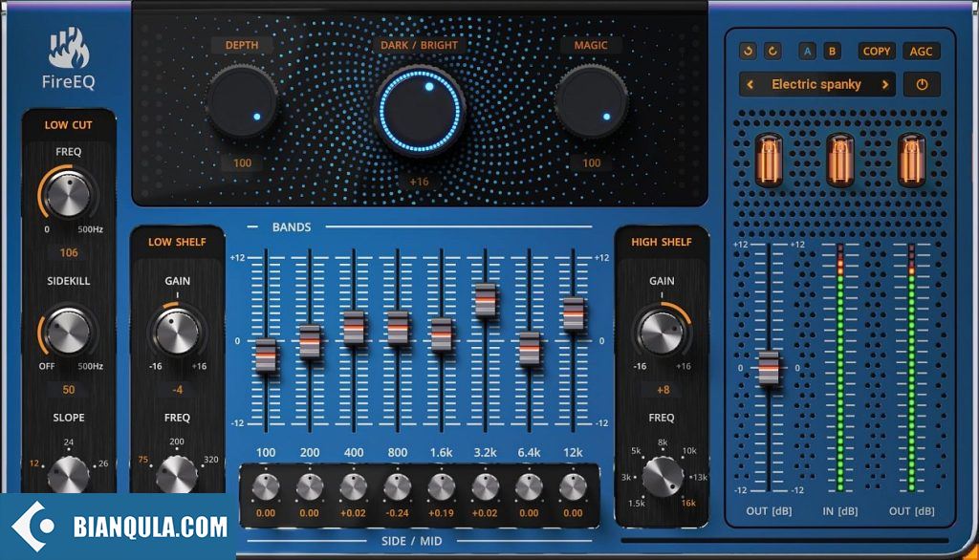
Task: Click the DEPTH knob
Action: tap(242, 101)
